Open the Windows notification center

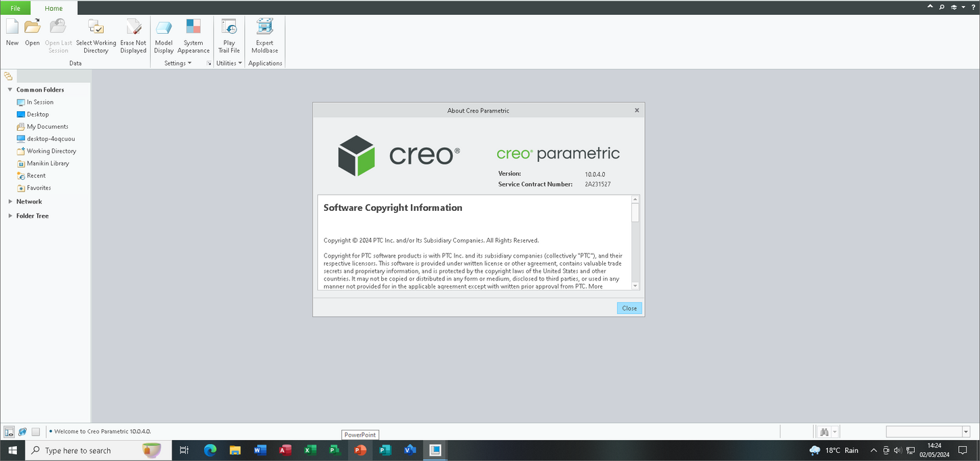point(962,450)
